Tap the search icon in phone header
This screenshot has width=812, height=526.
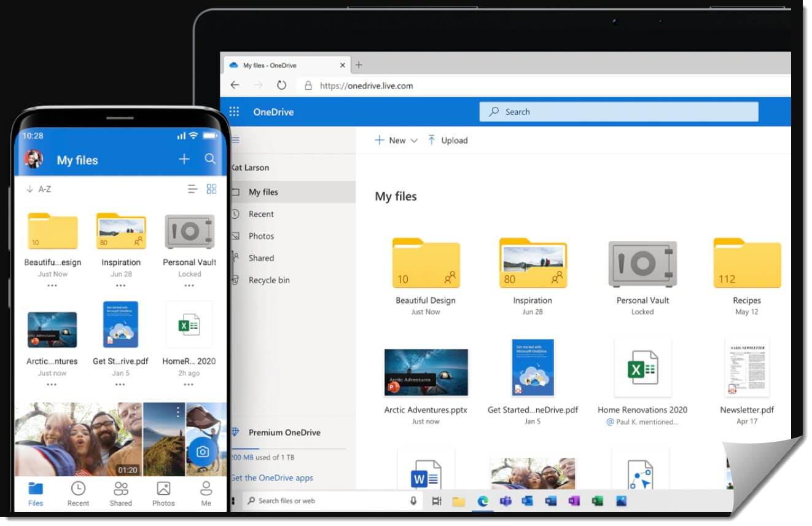(210, 159)
